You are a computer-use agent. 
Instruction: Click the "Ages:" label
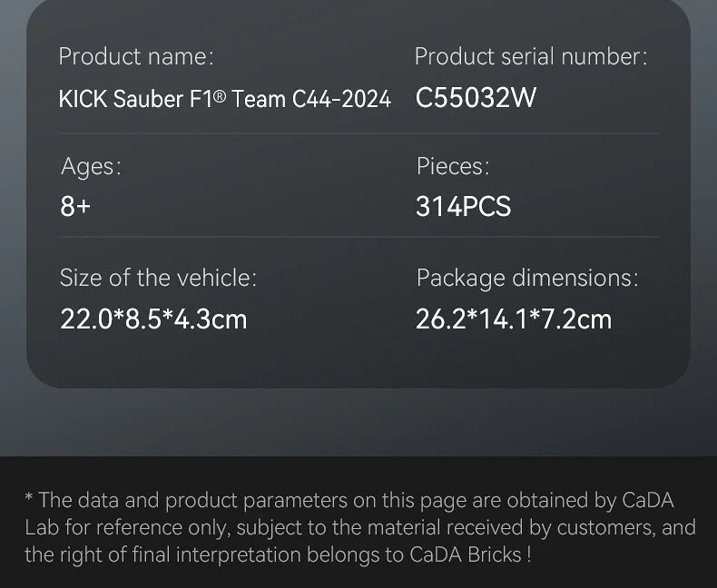[91, 166]
